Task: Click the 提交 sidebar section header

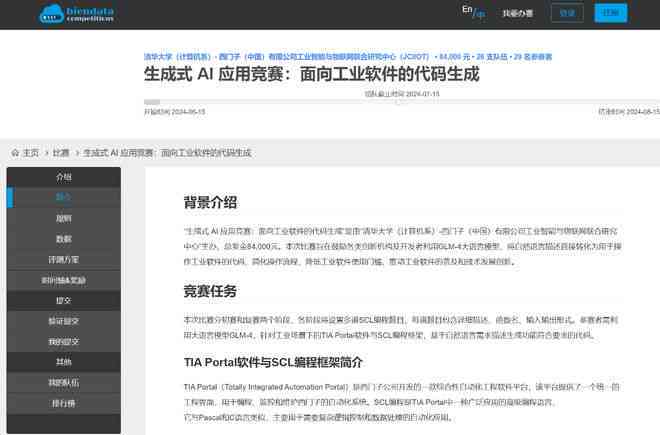Action: click(64, 300)
